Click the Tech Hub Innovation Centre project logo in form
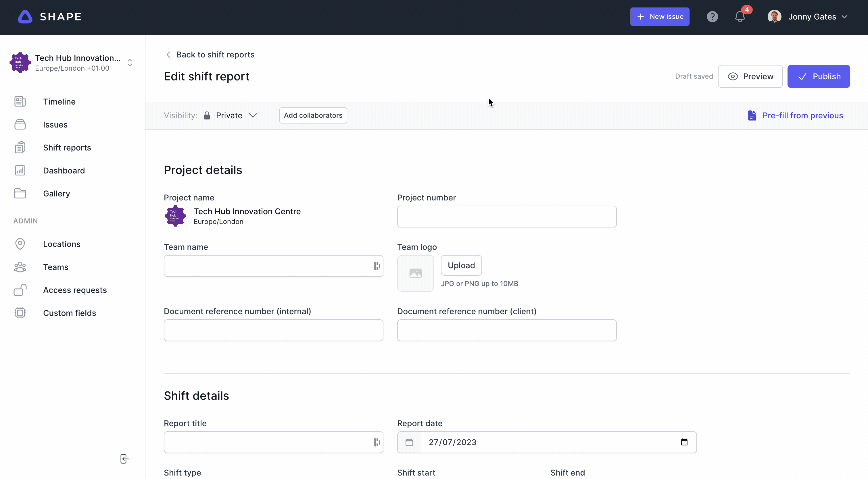868x479 pixels. click(175, 216)
